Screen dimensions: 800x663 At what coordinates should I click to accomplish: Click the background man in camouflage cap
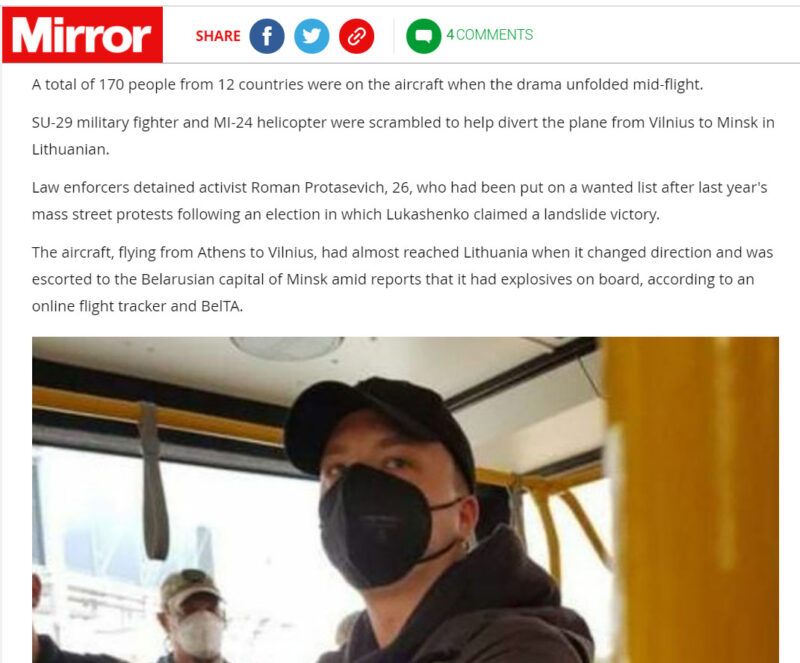pos(193,615)
